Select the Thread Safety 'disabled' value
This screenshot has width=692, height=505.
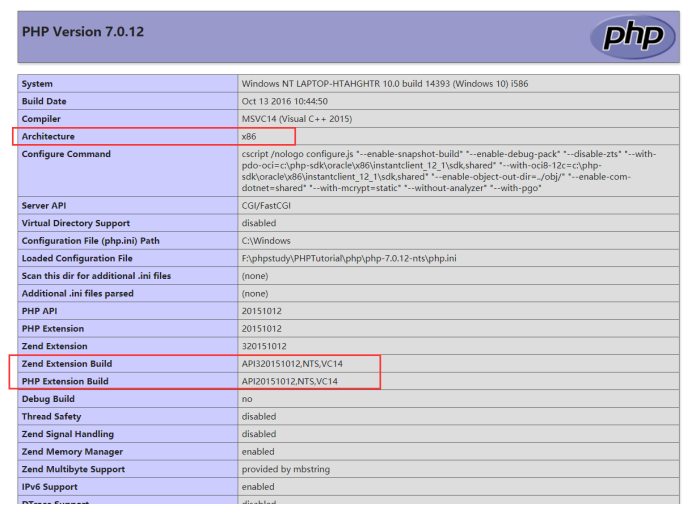click(x=259, y=416)
